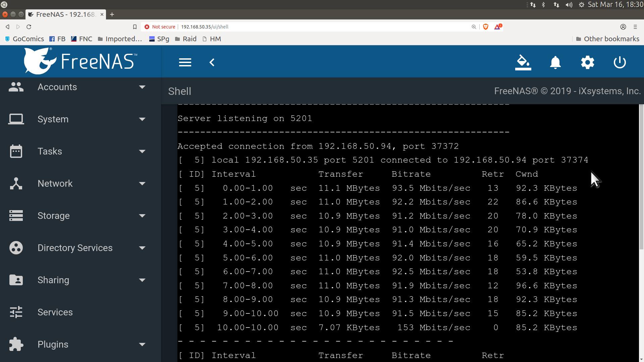Click the Not secure site warning
This screenshot has width=644, height=362.
tap(160, 27)
